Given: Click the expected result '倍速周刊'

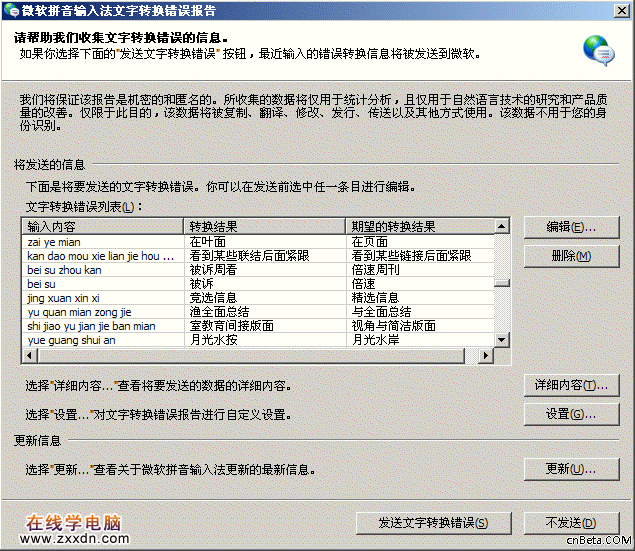Looking at the screenshot, I should pyautogui.click(x=375, y=270).
